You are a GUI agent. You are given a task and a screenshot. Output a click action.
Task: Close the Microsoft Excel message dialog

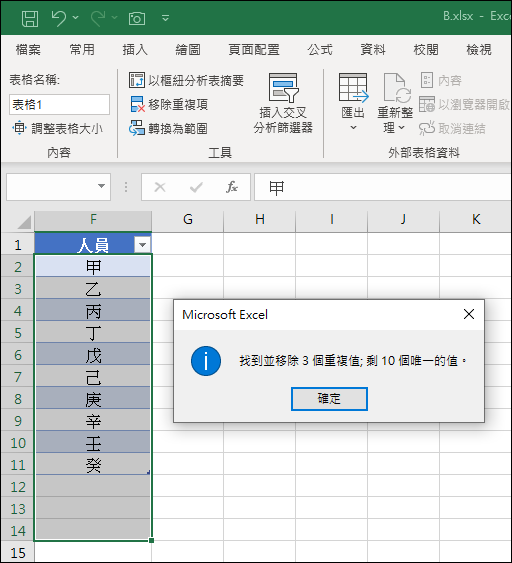469,314
